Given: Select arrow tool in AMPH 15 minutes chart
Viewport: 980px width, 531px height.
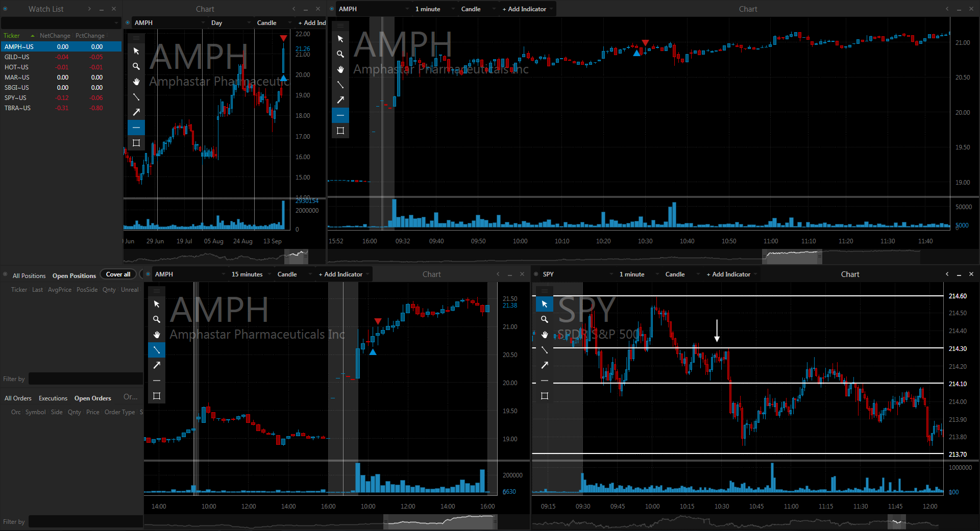Looking at the screenshot, I should pyautogui.click(x=157, y=365).
